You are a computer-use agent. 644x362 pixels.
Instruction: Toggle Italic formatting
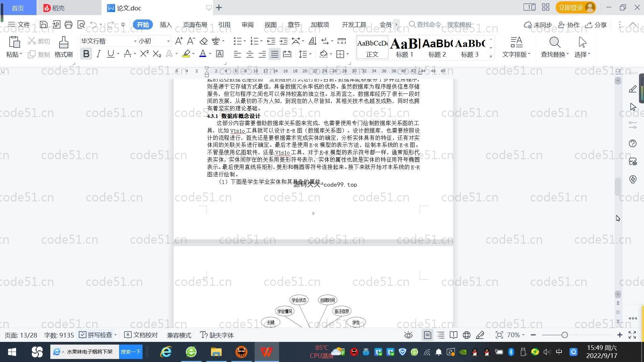click(x=98, y=54)
